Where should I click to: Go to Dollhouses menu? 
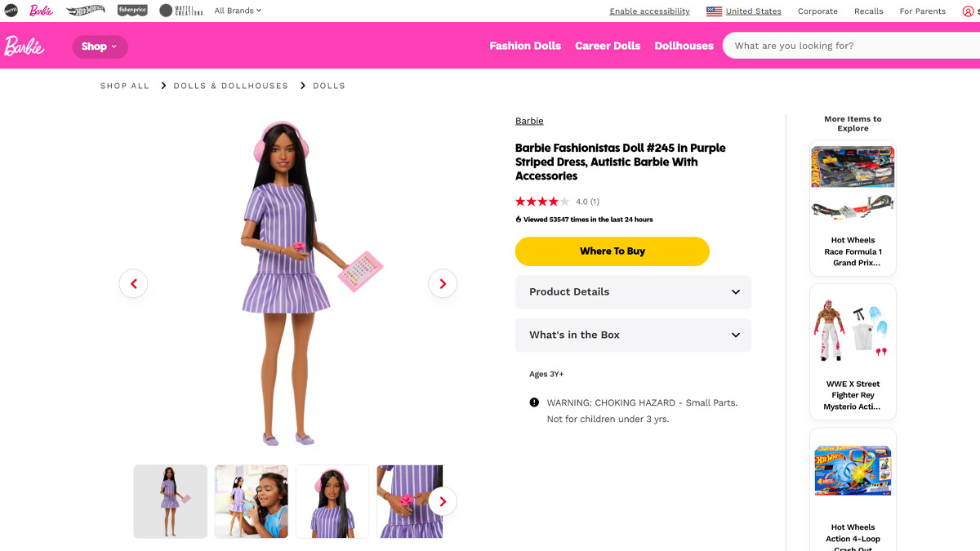[x=684, y=46]
